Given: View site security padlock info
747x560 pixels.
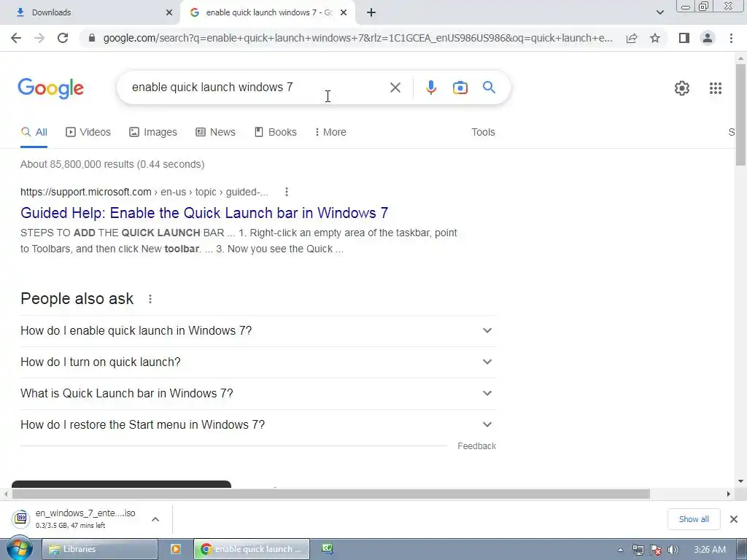Looking at the screenshot, I should (92, 38).
